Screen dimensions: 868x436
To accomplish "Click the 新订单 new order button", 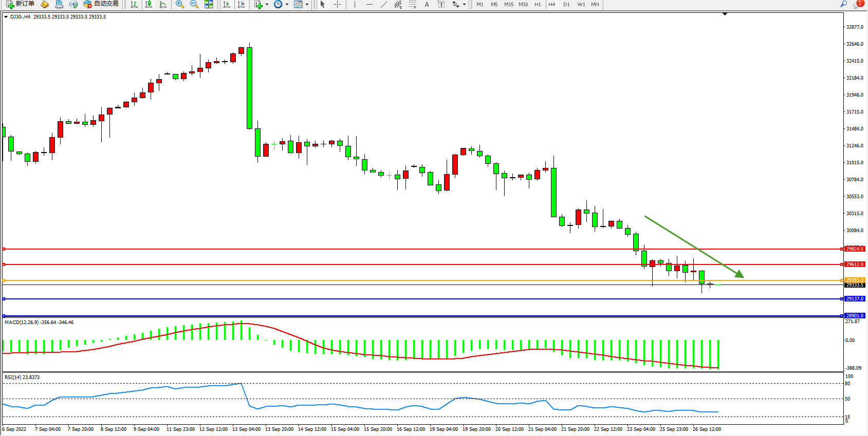I will tap(21, 4).
